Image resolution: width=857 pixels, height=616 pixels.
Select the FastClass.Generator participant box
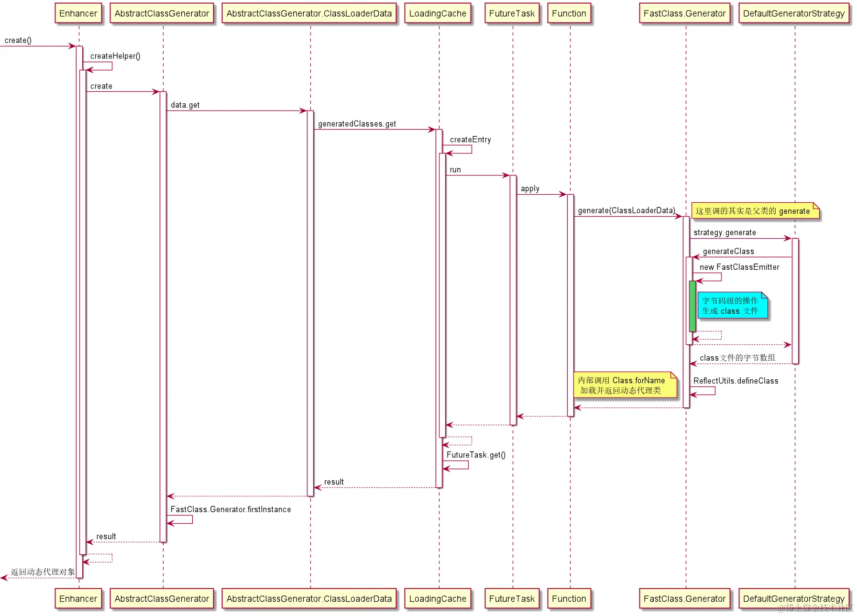click(684, 13)
